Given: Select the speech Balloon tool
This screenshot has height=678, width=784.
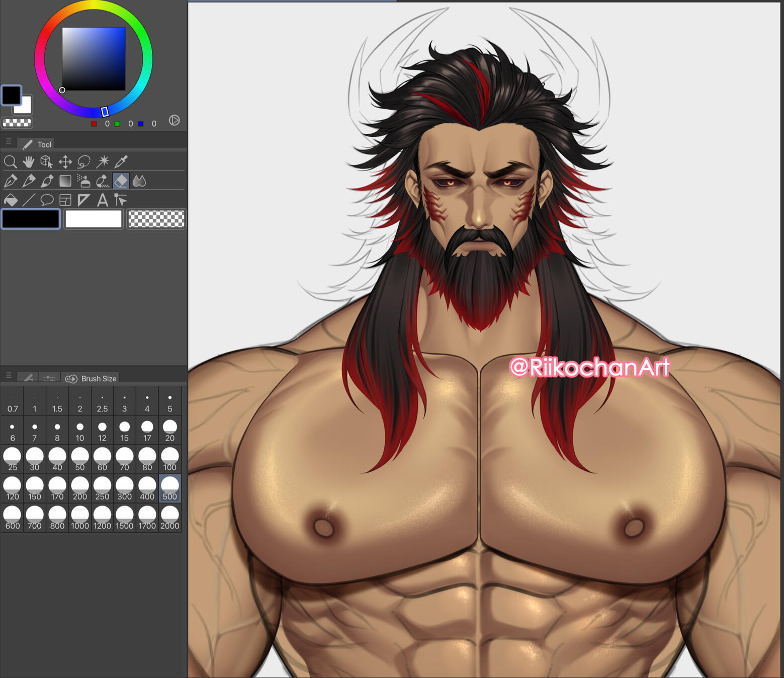Looking at the screenshot, I should coord(47,200).
